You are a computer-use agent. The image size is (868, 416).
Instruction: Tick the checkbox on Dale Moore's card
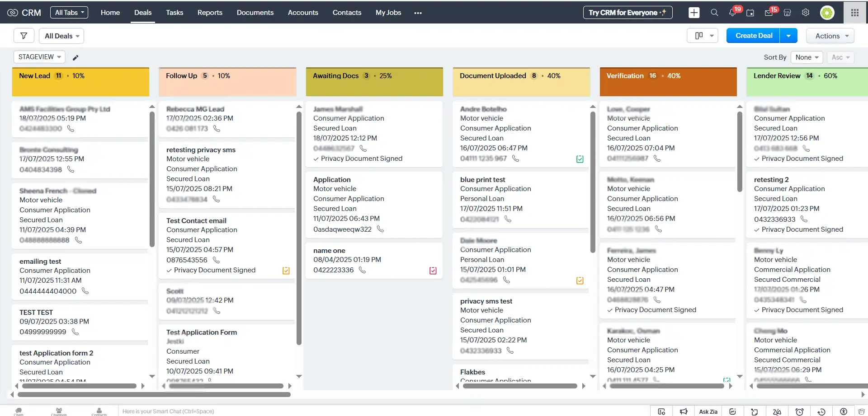580,280
